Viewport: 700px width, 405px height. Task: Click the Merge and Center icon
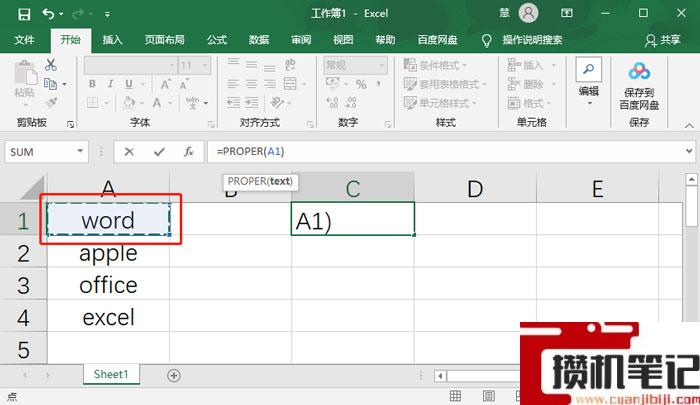(x=290, y=84)
